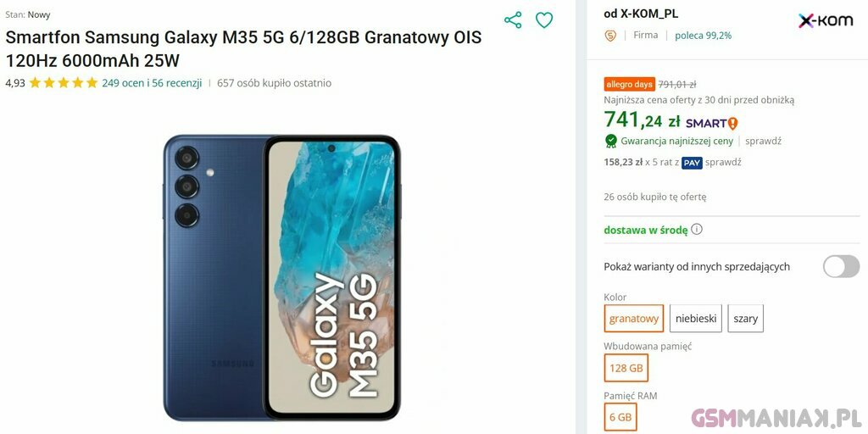Select the 128 GB storage option
The width and height of the screenshot is (868, 434).
tap(626, 368)
